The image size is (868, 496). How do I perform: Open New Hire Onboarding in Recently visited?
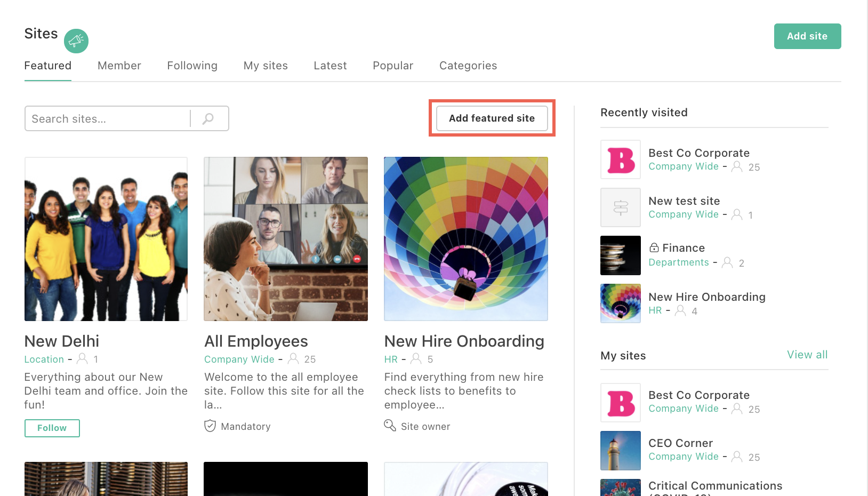(x=707, y=297)
